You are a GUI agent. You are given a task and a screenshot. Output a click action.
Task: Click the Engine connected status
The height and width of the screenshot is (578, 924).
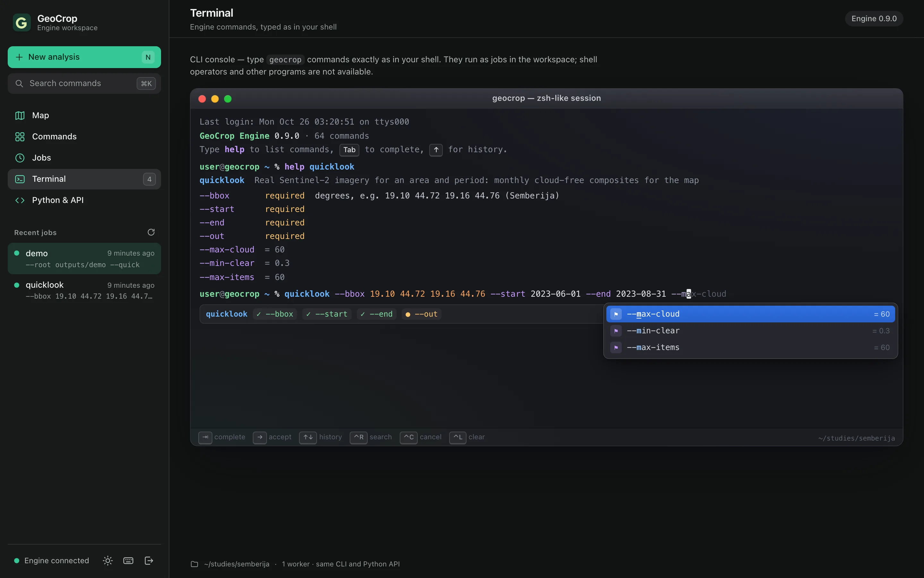[x=52, y=561]
